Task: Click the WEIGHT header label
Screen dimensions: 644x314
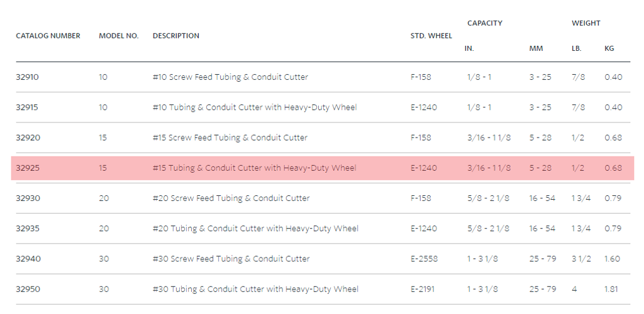Action: tap(586, 23)
